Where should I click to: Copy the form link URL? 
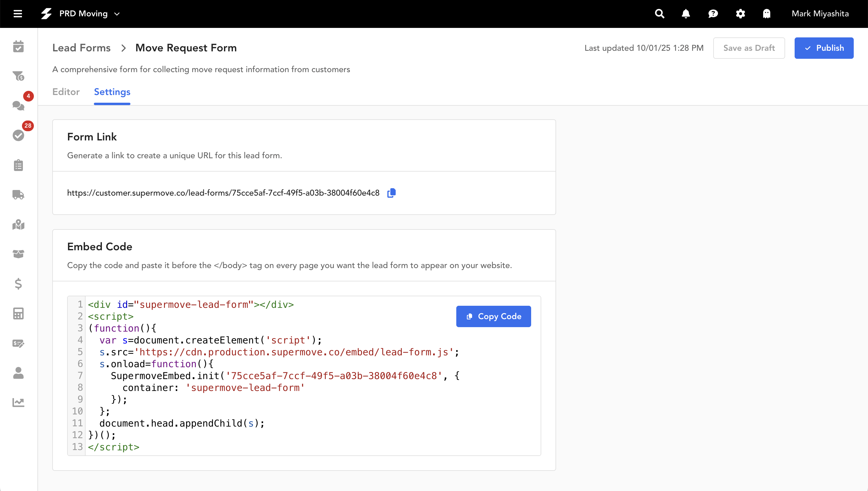tap(391, 193)
